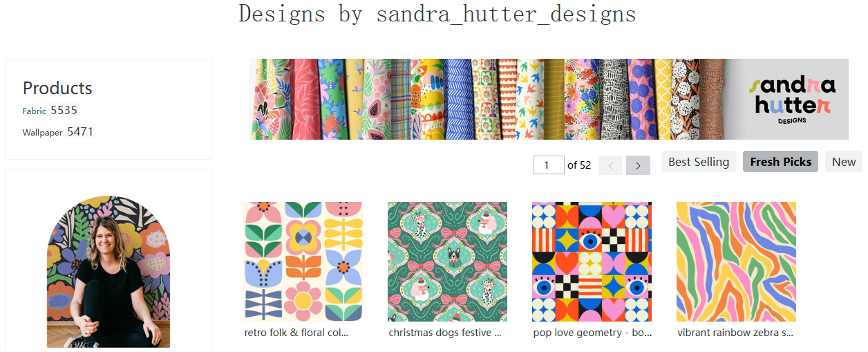Click the vibrant rainbow zebra title
The image size is (868, 352).
[x=735, y=333]
